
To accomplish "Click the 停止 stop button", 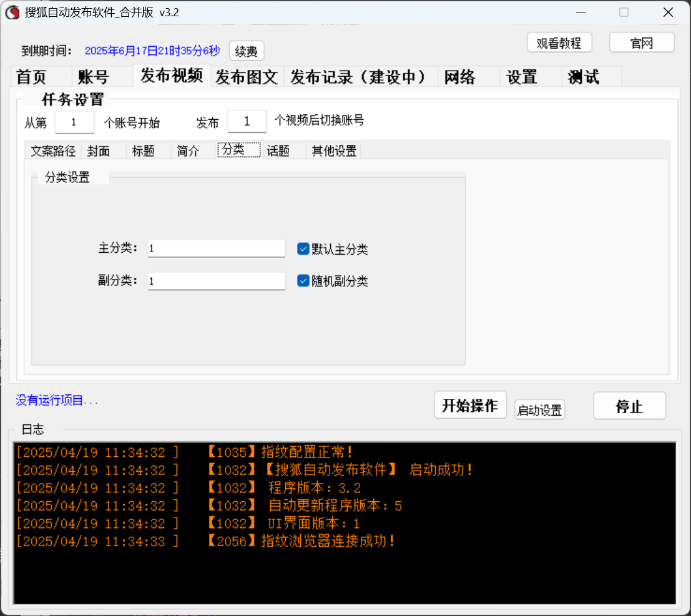I will [x=629, y=406].
